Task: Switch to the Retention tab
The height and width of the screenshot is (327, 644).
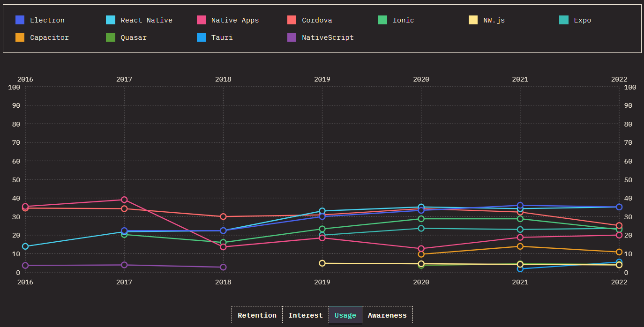Action: [x=257, y=315]
